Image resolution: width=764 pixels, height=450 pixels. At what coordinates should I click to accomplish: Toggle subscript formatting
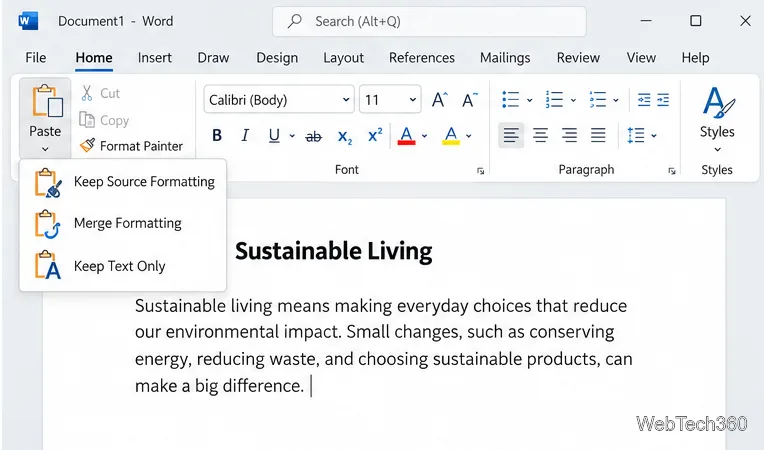[344, 136]
